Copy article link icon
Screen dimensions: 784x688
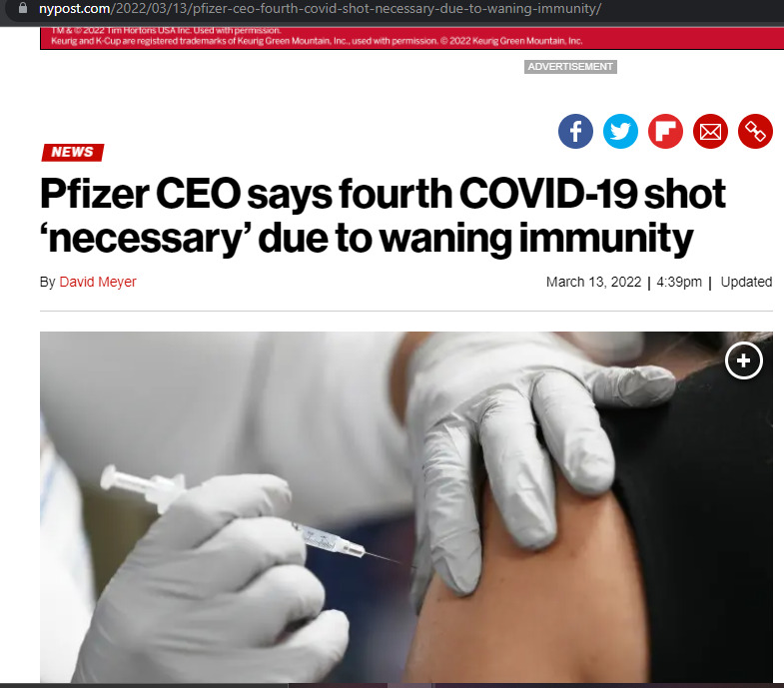click(755, 132)
